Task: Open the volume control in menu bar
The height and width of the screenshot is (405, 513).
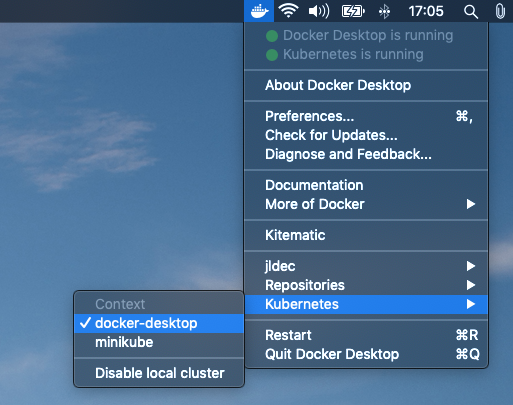Action: [319, 11]
